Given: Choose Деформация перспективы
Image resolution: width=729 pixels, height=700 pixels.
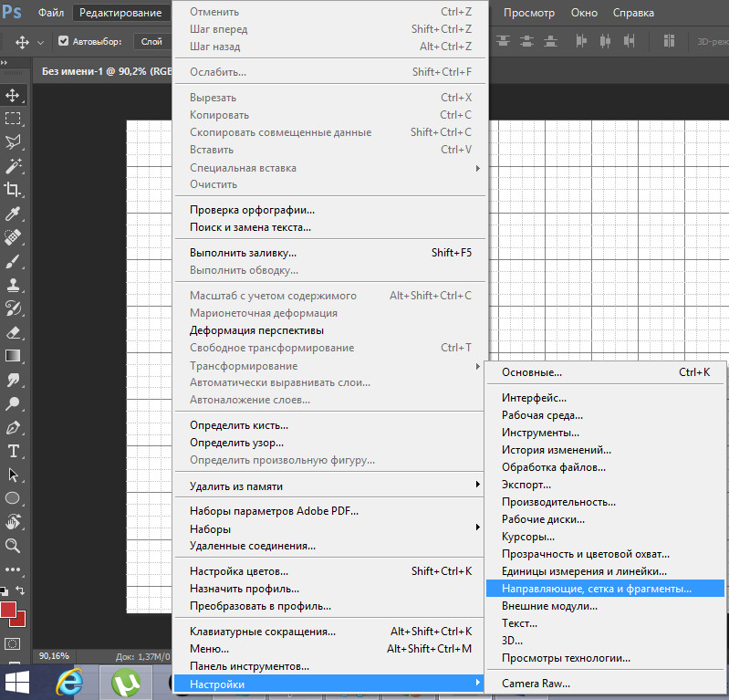Looking at the screenshot, I should coord(330,330).
